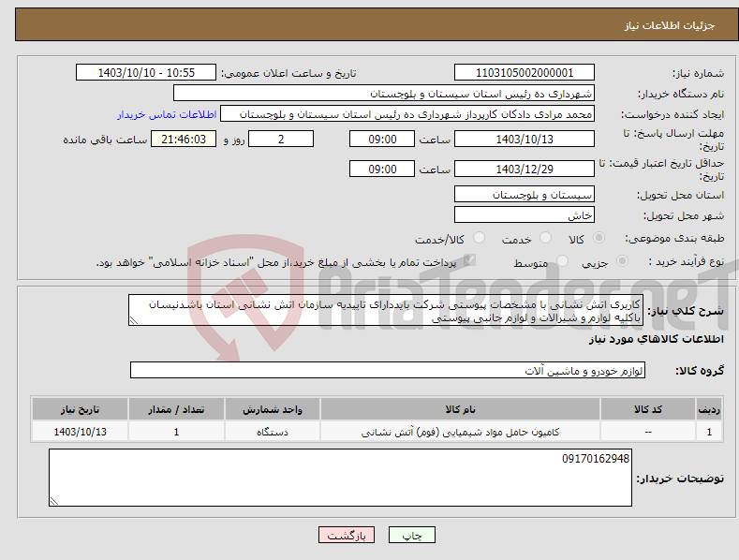Click the ردیف column header
The height and width of the screenshot is (560, 739).
[709, 409]
